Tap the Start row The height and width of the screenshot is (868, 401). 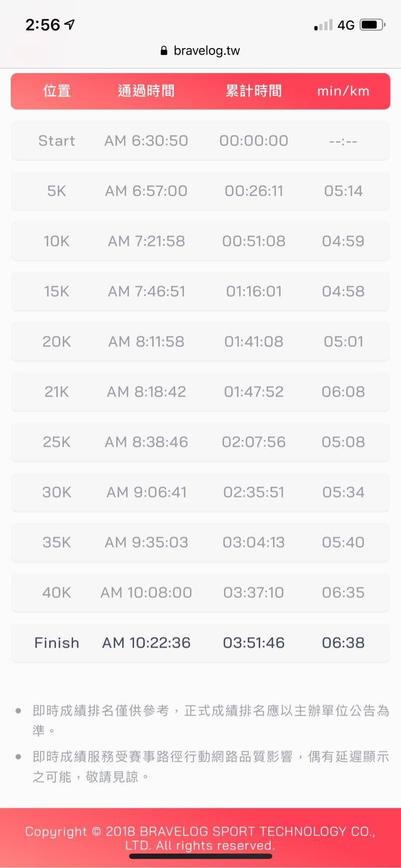(200, 141)
